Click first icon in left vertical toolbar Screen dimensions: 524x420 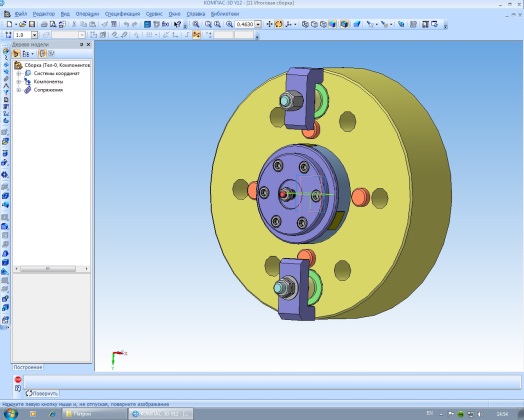(x=6, y=50)
